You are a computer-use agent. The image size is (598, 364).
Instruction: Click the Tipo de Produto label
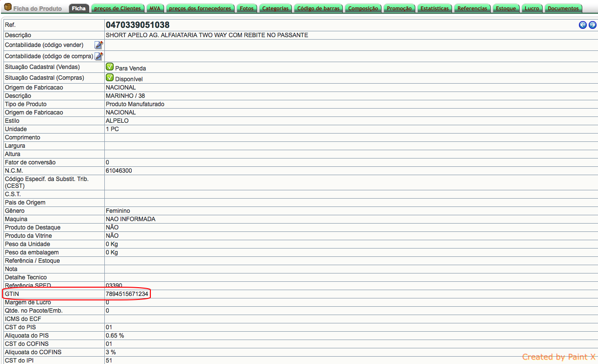25,104
